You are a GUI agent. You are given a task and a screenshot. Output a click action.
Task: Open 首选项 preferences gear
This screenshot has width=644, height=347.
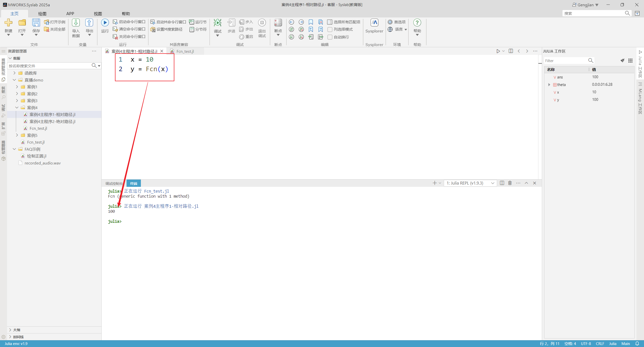(390, 22)
